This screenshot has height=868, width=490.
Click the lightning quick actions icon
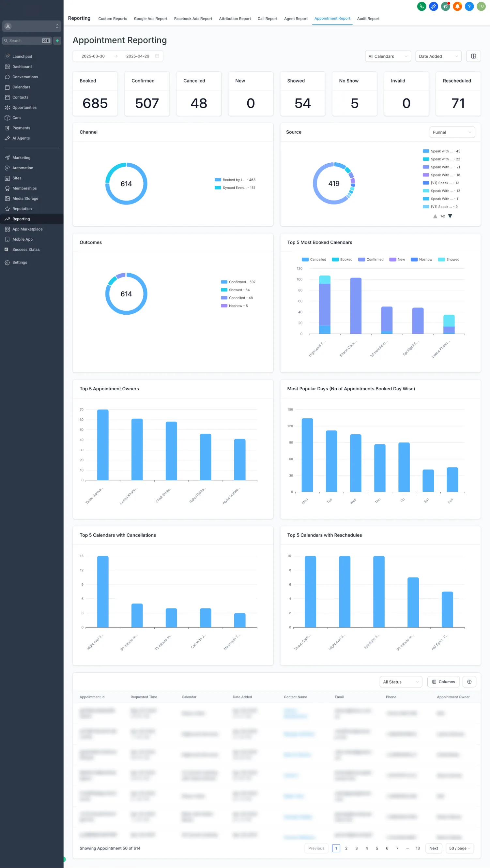(x=57, y=41)
